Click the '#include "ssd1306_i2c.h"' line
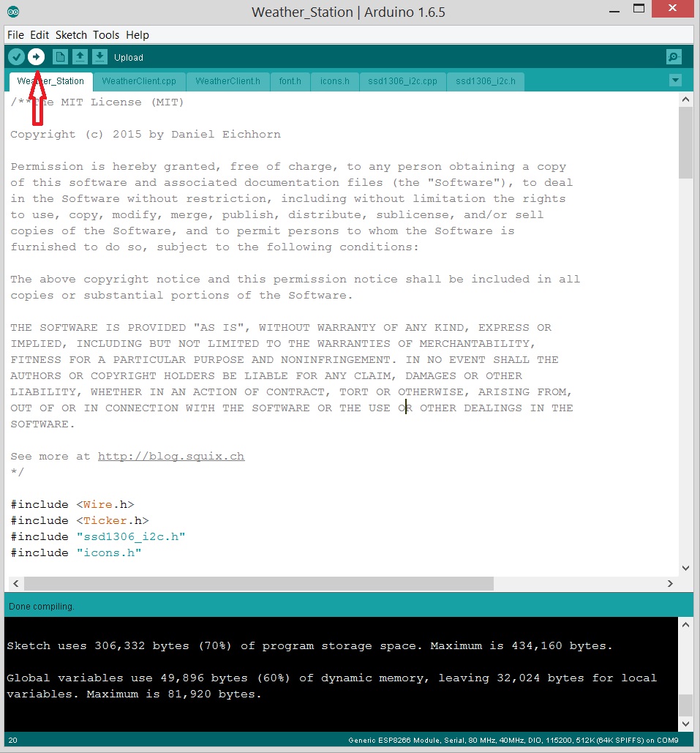 98,536
